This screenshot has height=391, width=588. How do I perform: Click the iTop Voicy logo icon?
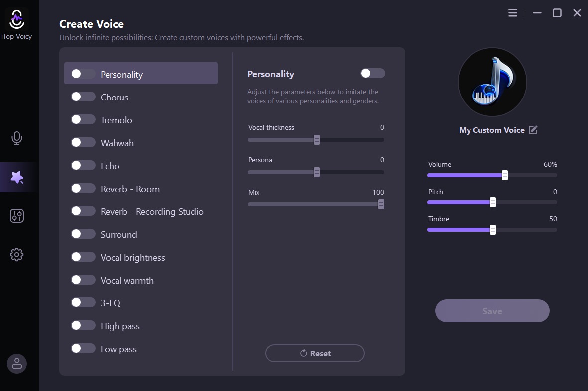16,19
